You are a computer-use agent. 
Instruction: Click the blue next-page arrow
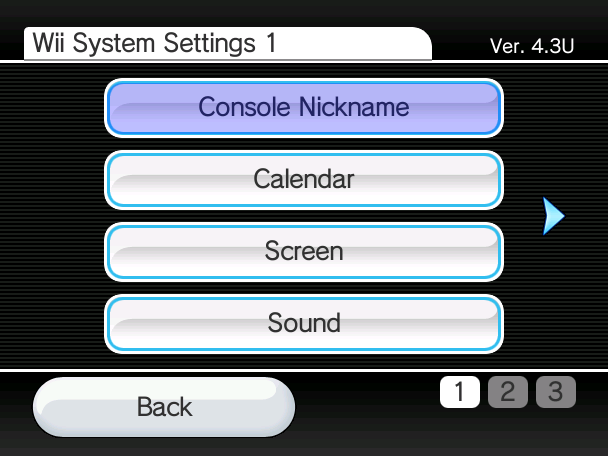point(553,216)
